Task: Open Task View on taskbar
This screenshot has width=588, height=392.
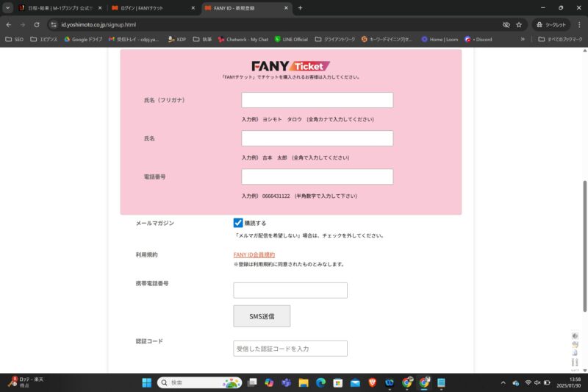Action: pyautogui.click(x=252, y=382)
